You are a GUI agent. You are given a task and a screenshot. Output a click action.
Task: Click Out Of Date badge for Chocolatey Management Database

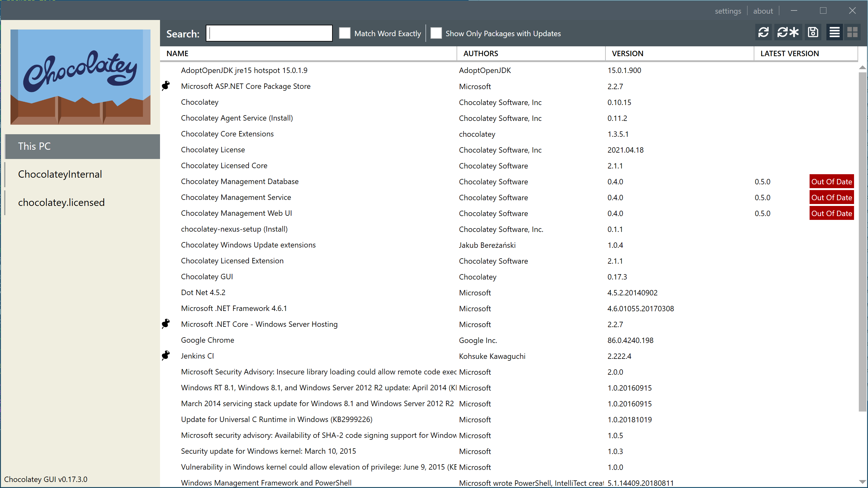(x=831, y=181)
